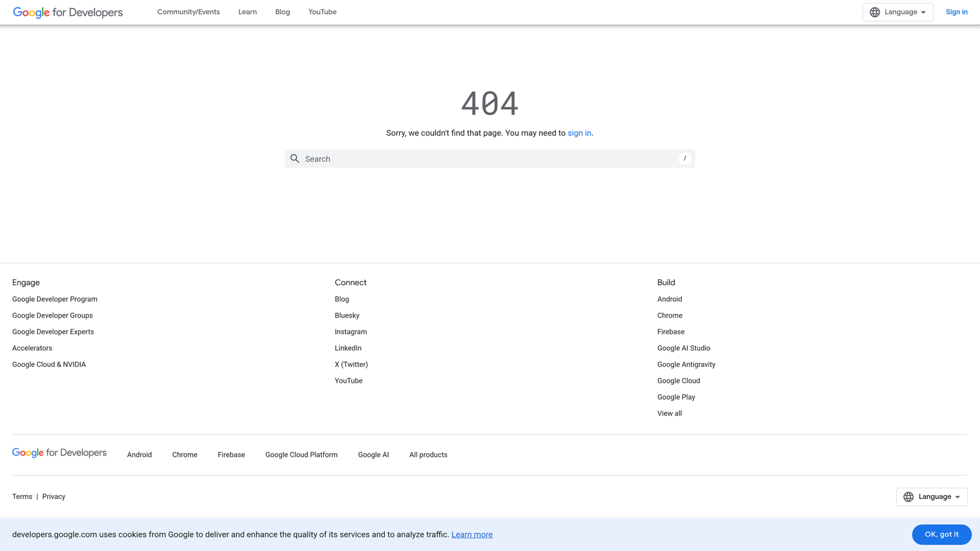Open YouTube under Connect section
Screen dimensions: 980x551
coord(349,381)
